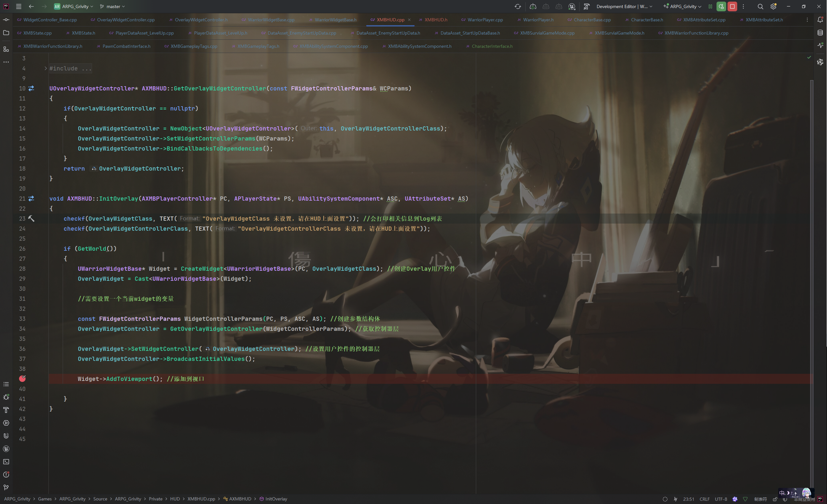
Task: Click HUD folder in the breadcrumb bar
Action: point(175,499)
